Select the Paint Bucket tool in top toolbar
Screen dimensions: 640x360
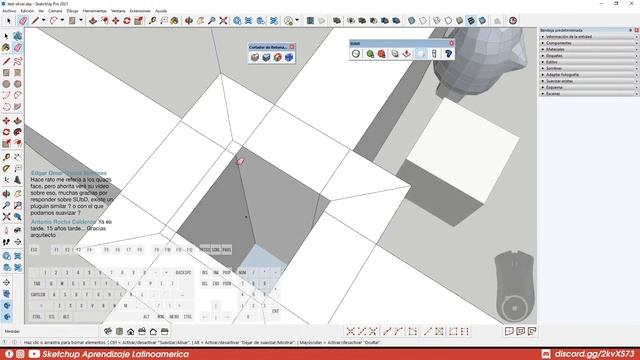[x=175, y=20]
